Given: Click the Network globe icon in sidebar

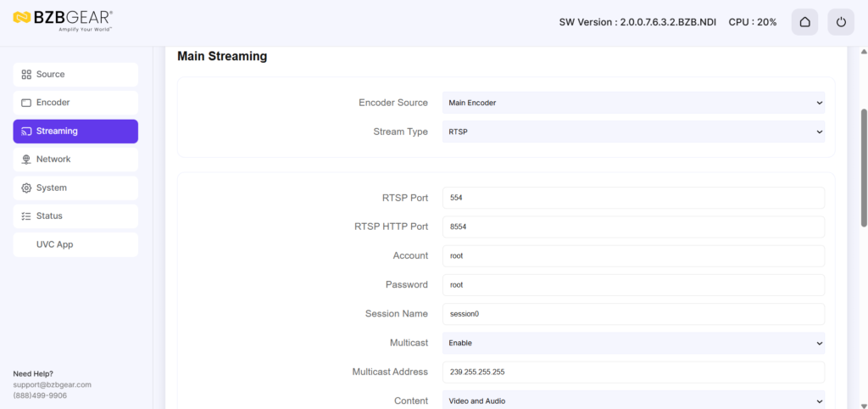Looking at the screenshot, I should 26,160.
